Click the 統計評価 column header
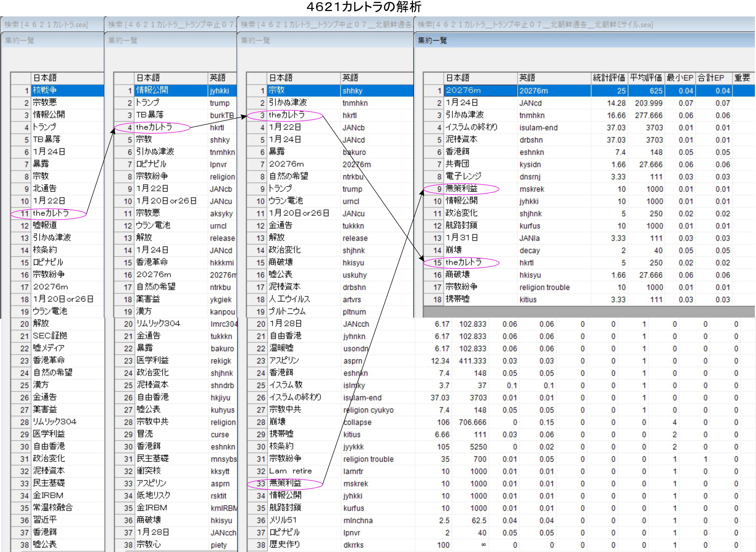The image size is (756, 552). [x=609, y=78]
